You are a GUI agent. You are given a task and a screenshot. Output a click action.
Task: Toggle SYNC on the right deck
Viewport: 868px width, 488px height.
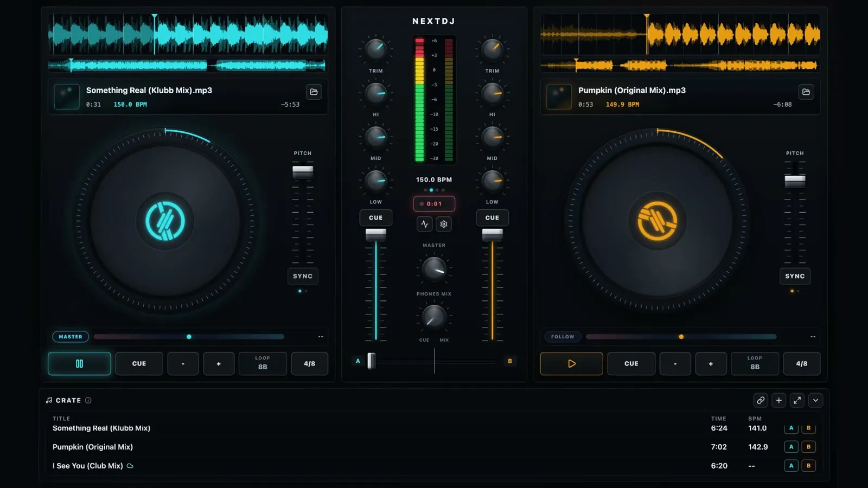[x=795, y=276]
